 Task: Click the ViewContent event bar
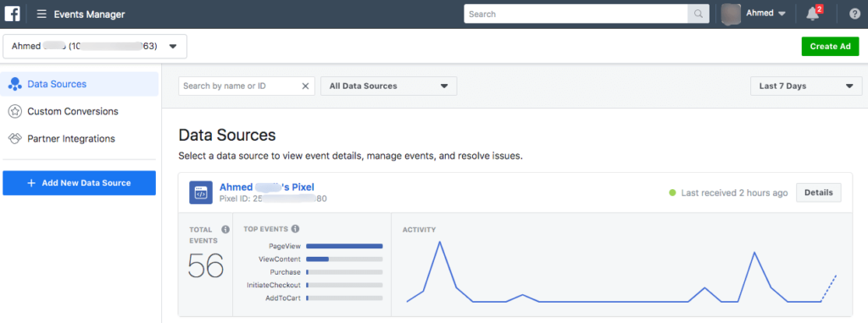[344, 259]
